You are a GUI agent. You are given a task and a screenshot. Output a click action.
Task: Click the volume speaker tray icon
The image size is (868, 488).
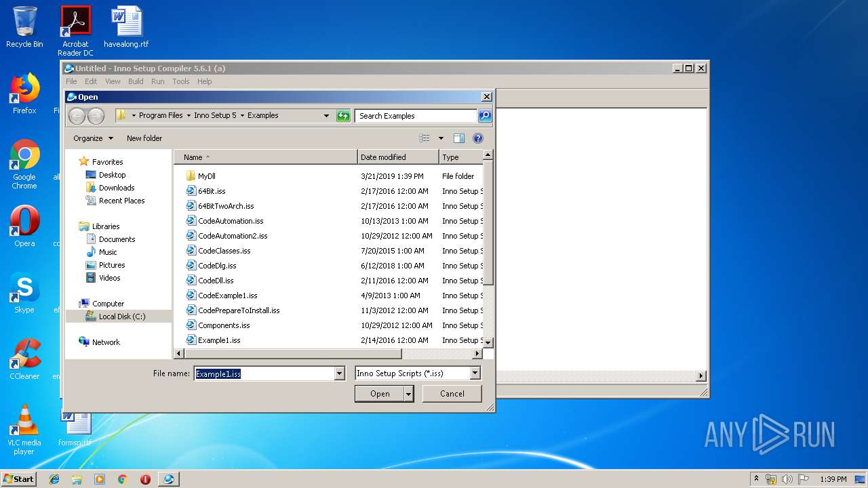(x=787, y=479)
